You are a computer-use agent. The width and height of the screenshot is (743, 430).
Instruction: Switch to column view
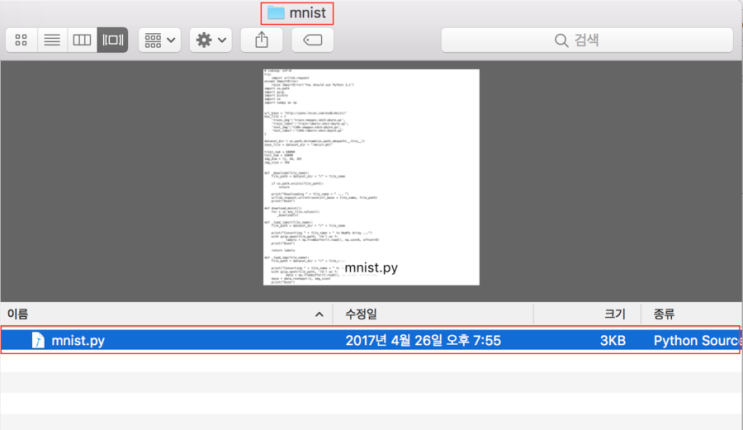click(82, 40)
